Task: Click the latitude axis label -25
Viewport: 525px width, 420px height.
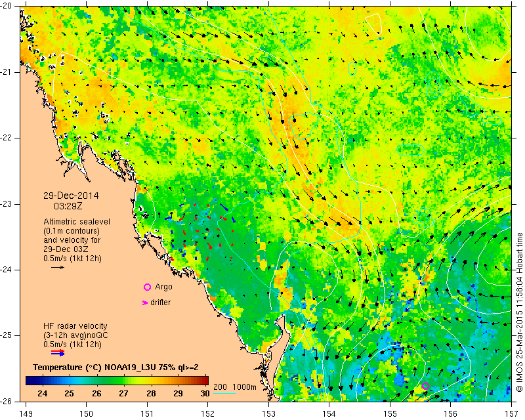Action: [6, 336]
